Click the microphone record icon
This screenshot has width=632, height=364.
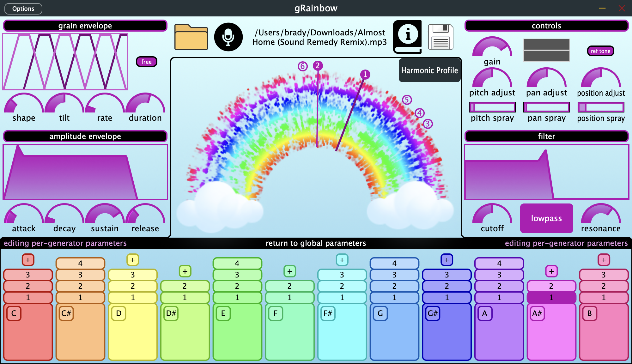click(228, 37)
